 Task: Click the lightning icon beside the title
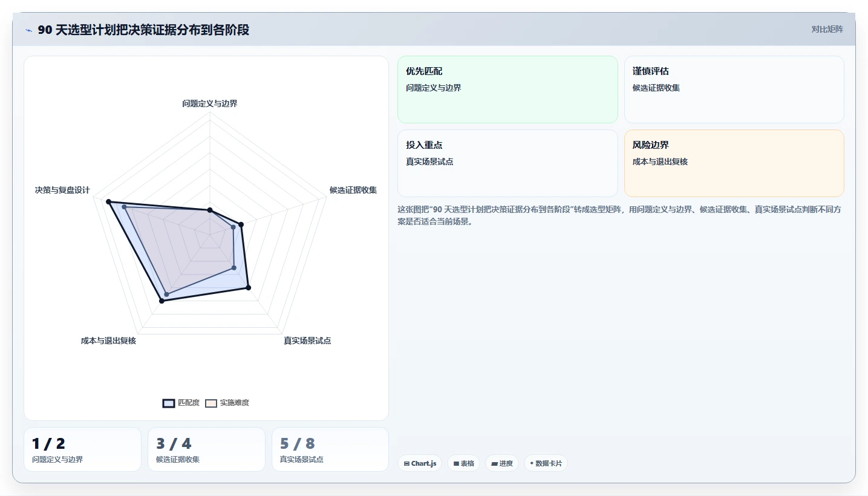[x=28, y=30]
